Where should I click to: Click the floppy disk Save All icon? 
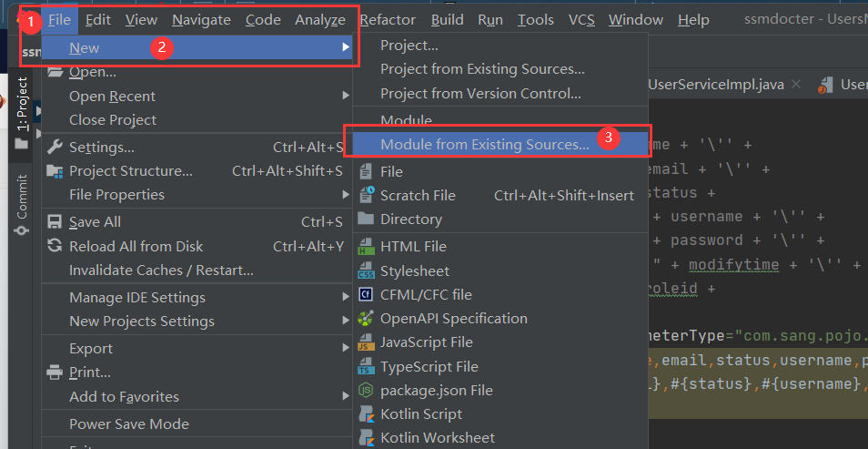click(55, 221)
